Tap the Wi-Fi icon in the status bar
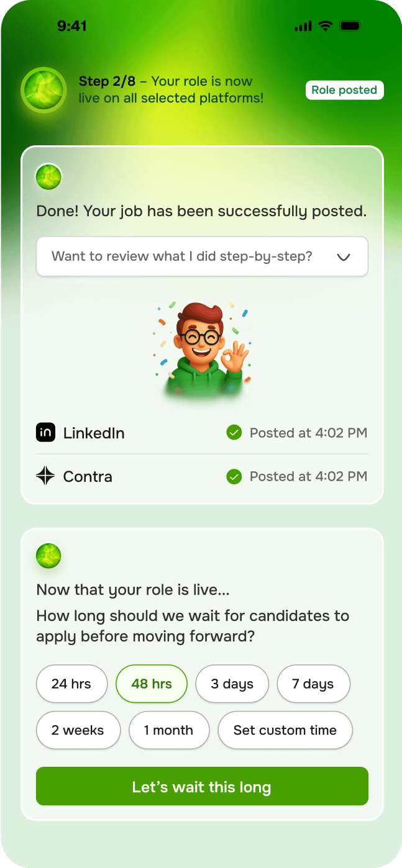Viewport: 402px width, 868px height. tap(324, 25)
